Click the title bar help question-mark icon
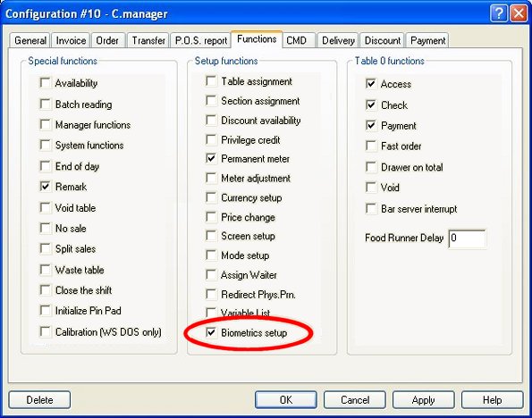This screenshot has height=418, width=532. point(499,13)
